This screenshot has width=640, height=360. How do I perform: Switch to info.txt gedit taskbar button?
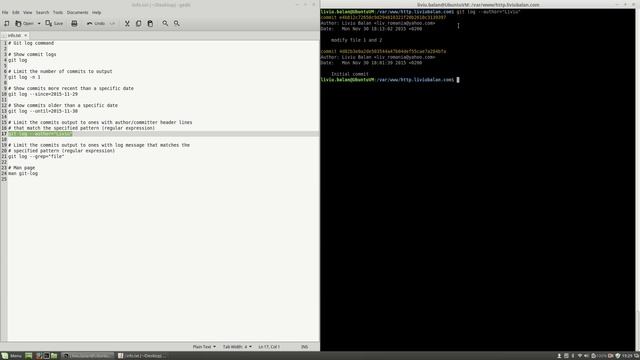(143, 356)
